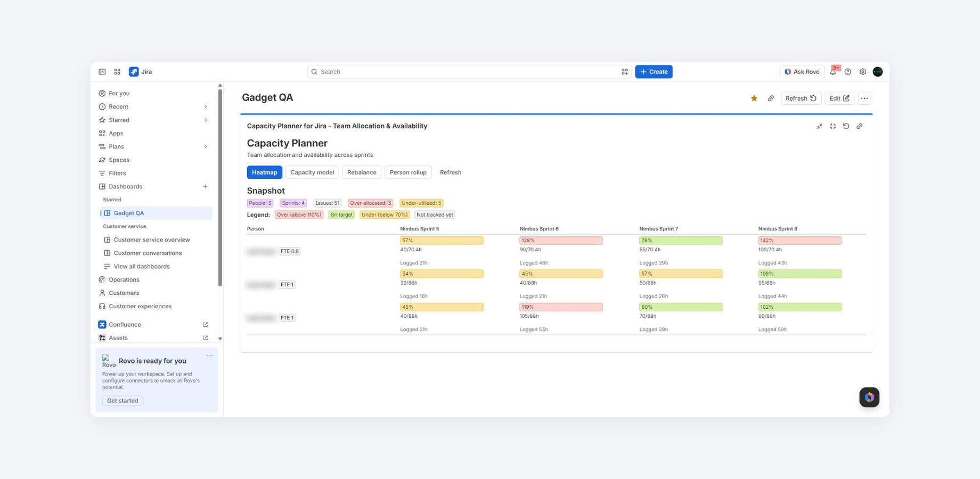This screenshot has height=479, width=980.
Task: Switch to the Capacity model tab
Action: pyautogui.click(x=312, y=172)
